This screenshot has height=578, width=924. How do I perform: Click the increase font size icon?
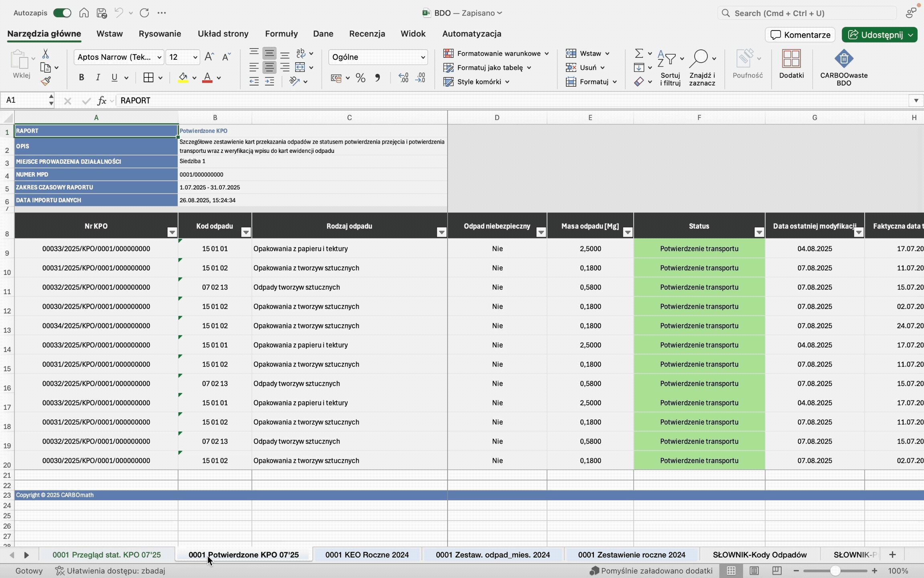(209, 57)
